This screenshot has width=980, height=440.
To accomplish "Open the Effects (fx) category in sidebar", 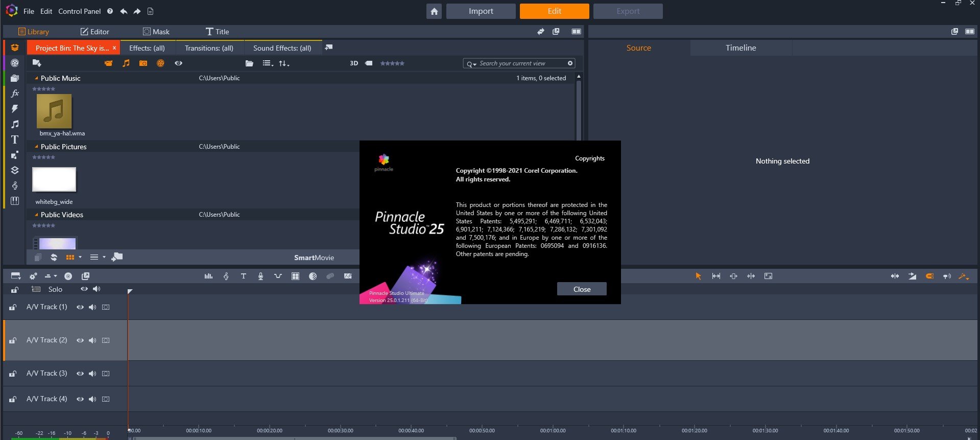I will [x=15, y=94].
